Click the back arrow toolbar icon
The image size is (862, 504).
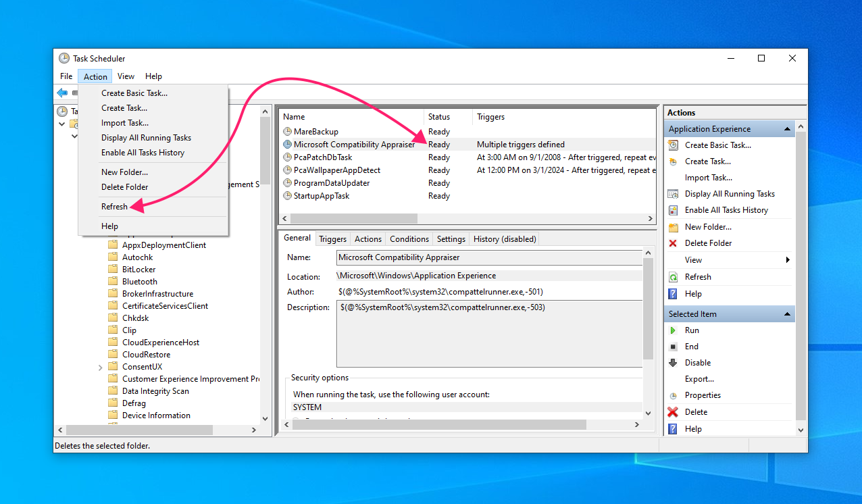(x=62, y=93)
